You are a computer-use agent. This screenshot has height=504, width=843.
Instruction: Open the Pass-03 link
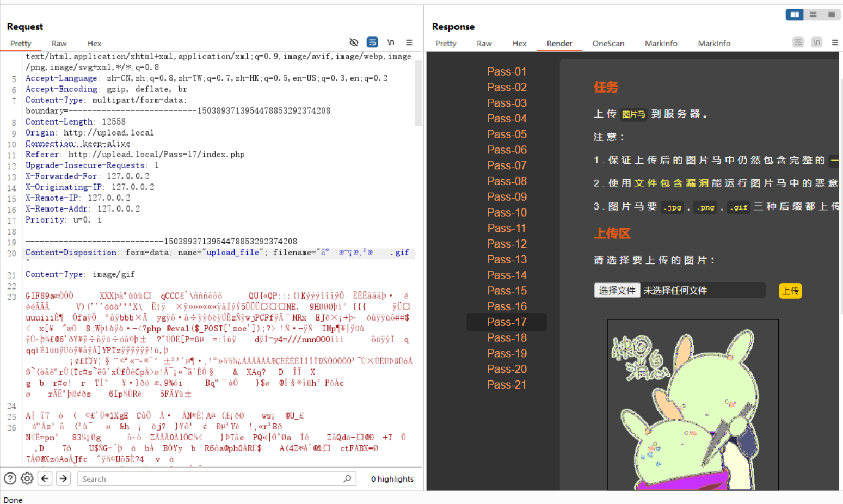pyautogui.click(x=507, y=103)
